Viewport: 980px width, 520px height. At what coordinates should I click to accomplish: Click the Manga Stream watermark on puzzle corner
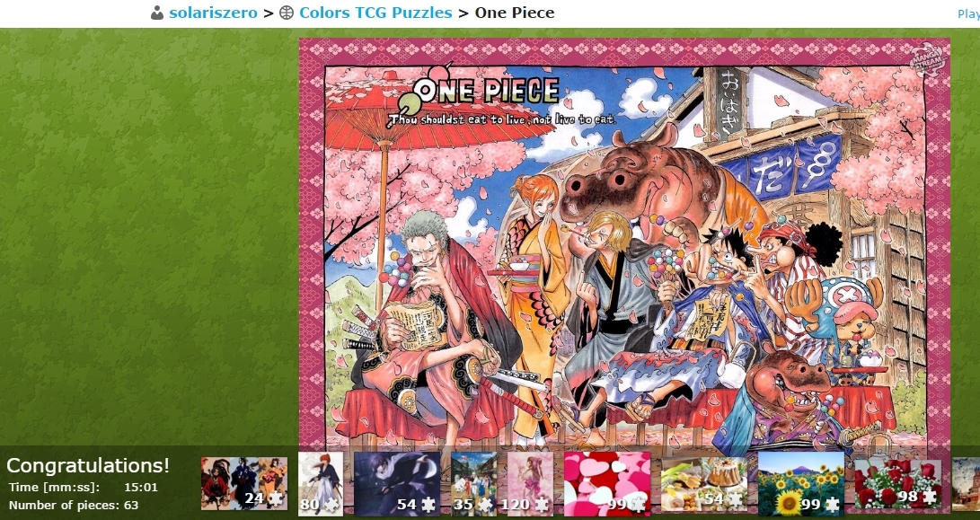click(928, 60)
